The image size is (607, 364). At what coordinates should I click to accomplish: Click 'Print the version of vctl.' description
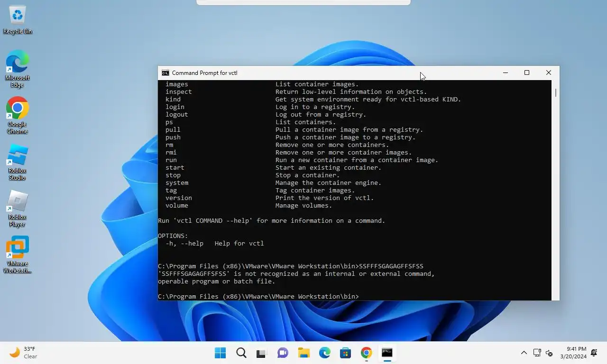point(325,198)
